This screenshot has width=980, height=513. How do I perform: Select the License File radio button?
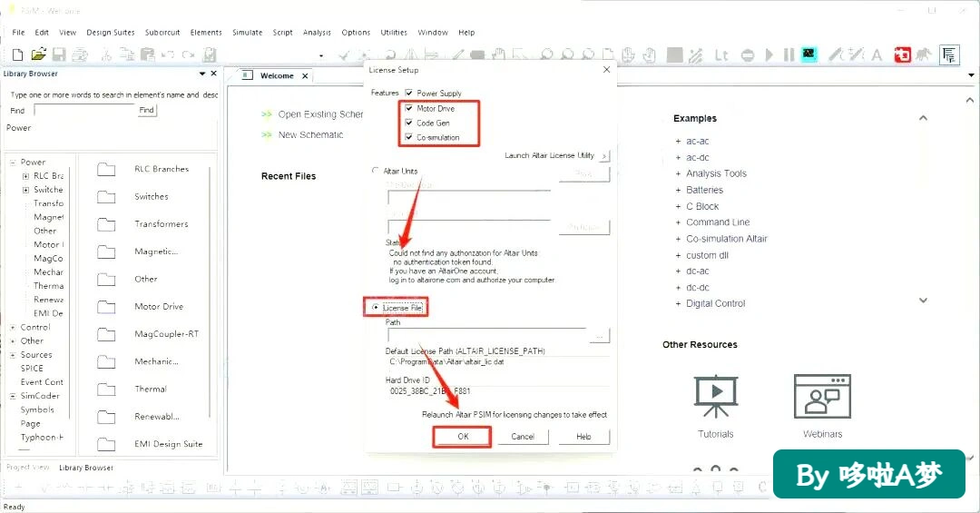375,307
